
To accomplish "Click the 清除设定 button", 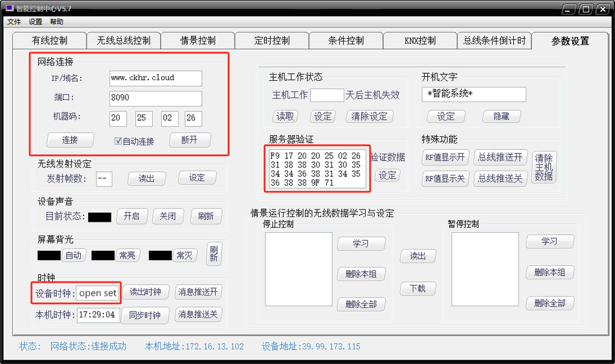I will 370,116.
